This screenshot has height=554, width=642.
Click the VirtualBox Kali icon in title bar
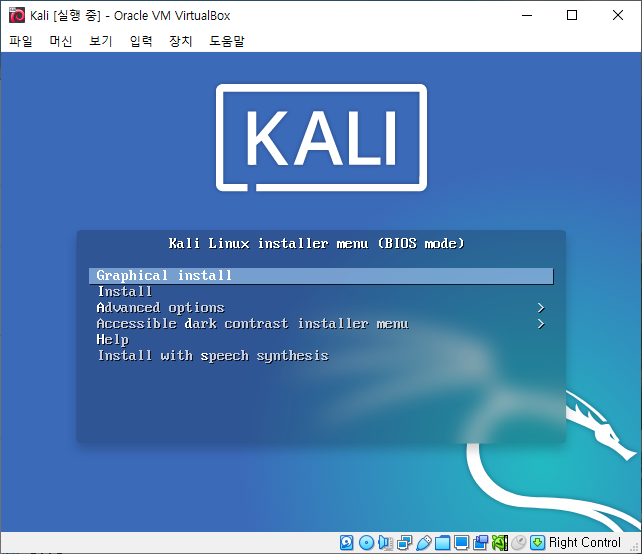point(17,16)
